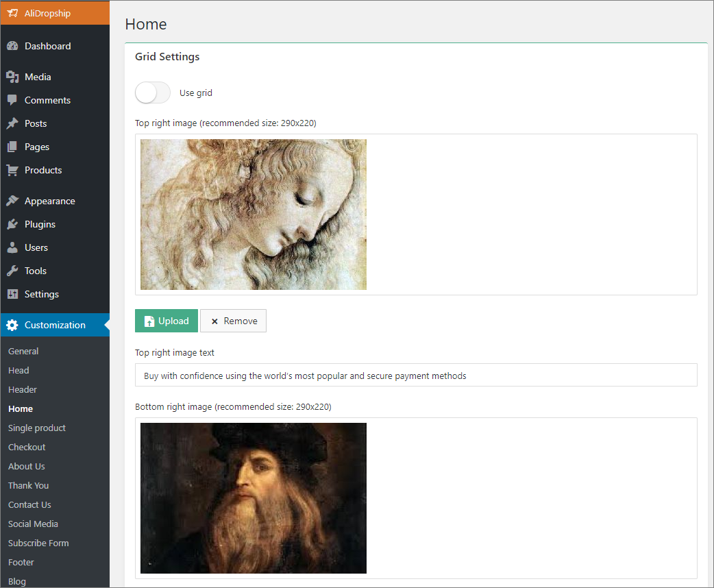Toggle the Use grid switch

point(153,93)
